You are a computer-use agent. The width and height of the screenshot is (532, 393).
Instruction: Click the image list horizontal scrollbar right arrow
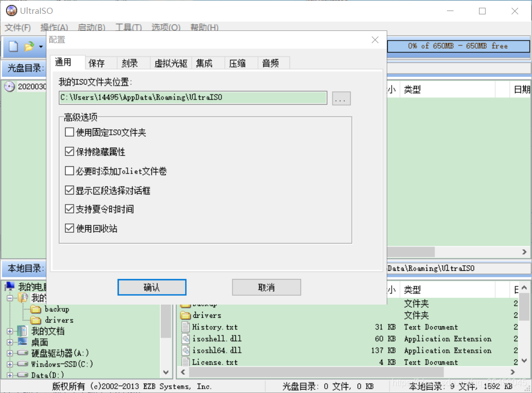coord(524,252)
